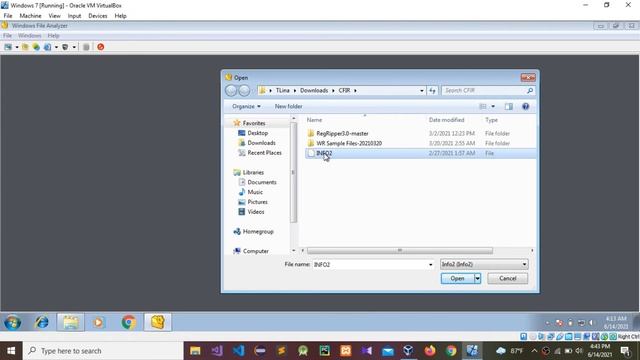Viewport: 640px width, 360px height.
Task: Click the File name text field
Action: coord(369,265)
